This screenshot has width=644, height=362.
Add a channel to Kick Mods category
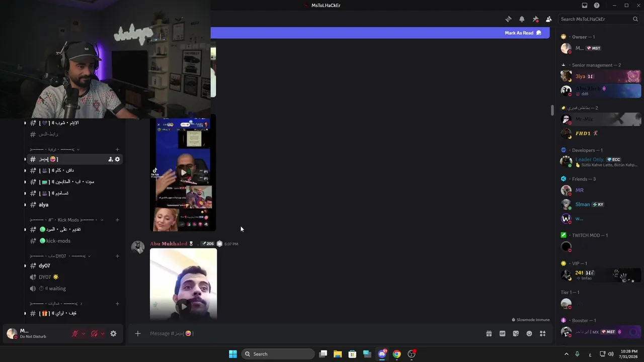pyautogui.click(x=117, y=220)
